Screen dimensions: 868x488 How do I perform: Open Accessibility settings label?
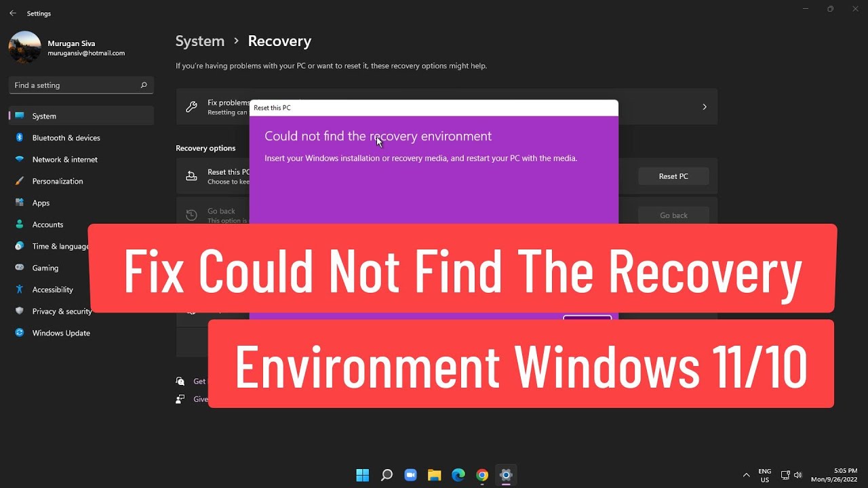coord(53,289)
